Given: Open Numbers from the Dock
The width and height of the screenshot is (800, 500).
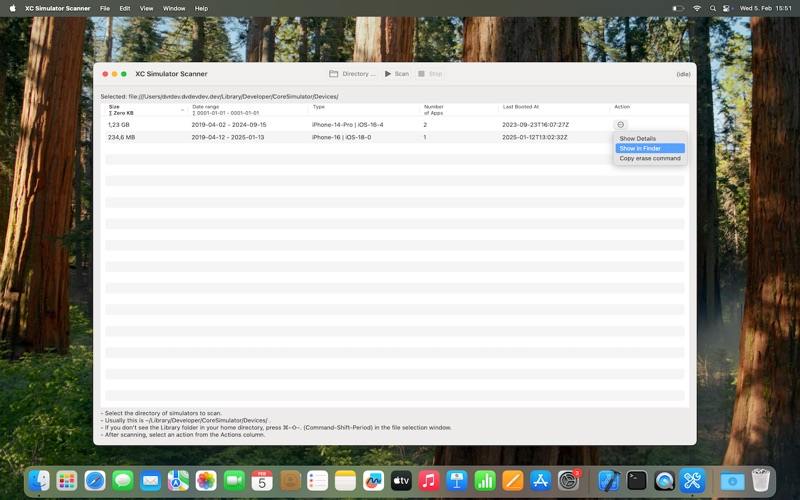Looking at the screenshot, I should [x=485, y=481].
